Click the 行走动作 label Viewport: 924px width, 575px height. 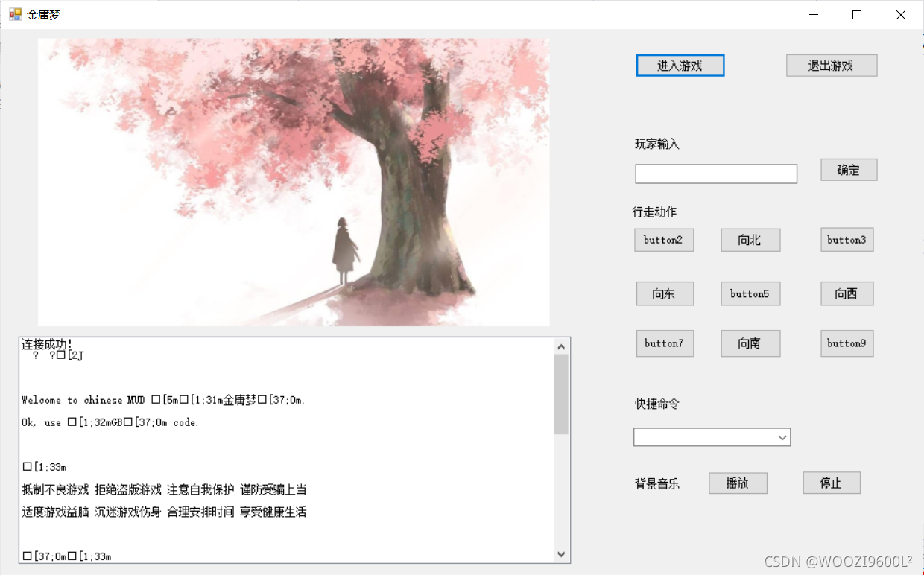click(x=655, y=212)
